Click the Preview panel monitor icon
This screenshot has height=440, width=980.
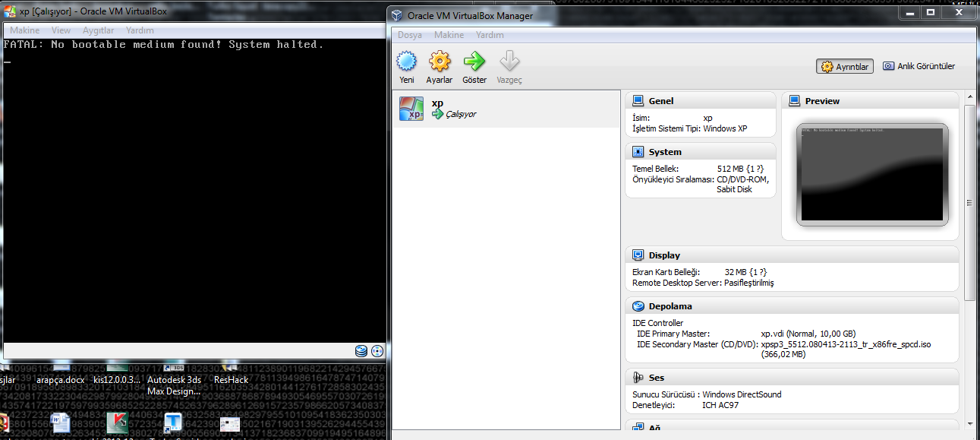click(x=795, y=101)
